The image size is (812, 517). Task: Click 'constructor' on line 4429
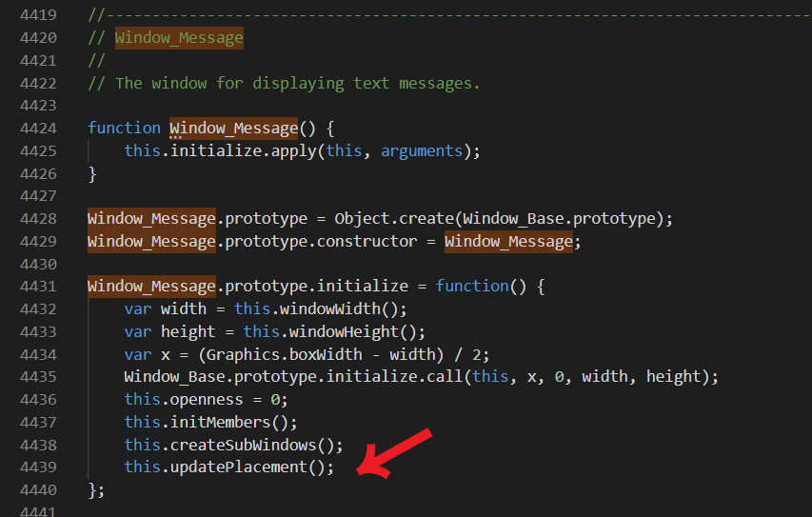(x=366, y=242)
